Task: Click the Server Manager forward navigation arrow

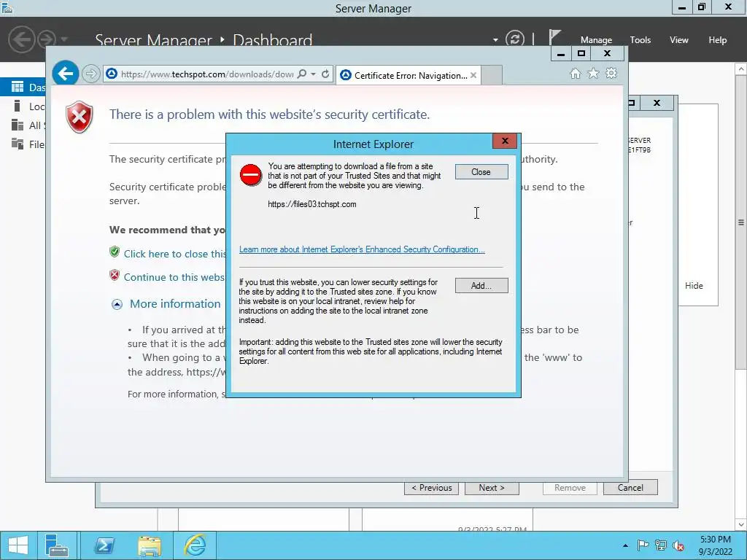Action: point(47,39)
